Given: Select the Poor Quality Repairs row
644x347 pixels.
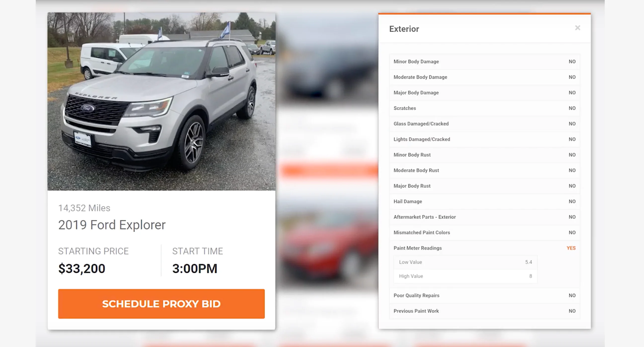Looking at the screenshot, I should [x=485, y=296].
